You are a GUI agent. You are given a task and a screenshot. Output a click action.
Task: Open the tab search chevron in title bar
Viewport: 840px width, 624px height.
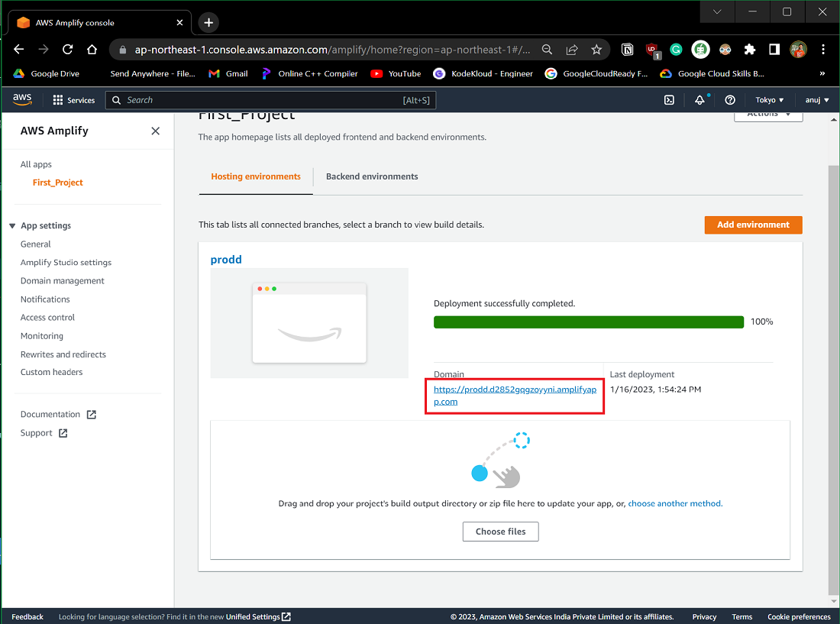(x=717, y=11)
